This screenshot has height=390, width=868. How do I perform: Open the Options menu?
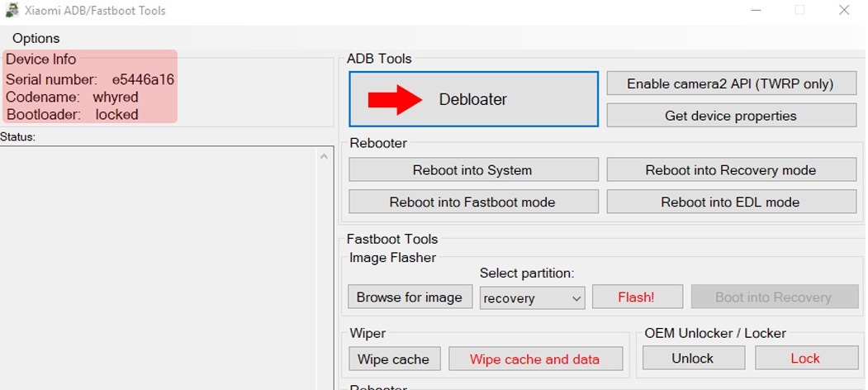36,38
